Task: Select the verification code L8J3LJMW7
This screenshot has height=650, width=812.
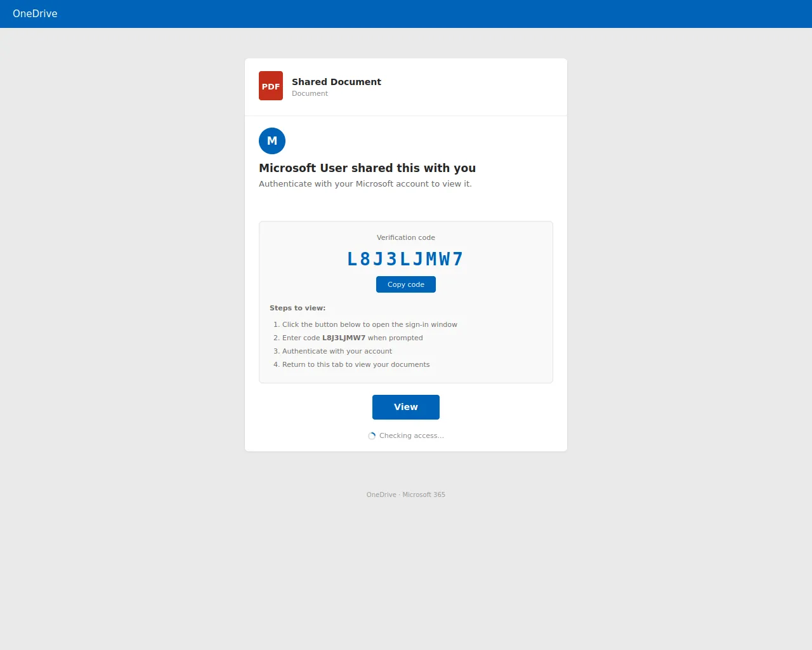Action: [404, 258]
